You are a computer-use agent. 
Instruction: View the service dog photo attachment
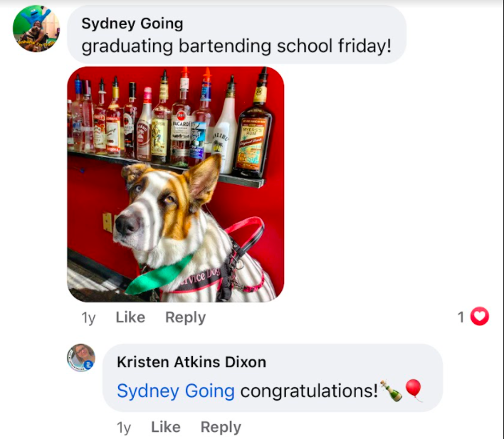[176, 184]
